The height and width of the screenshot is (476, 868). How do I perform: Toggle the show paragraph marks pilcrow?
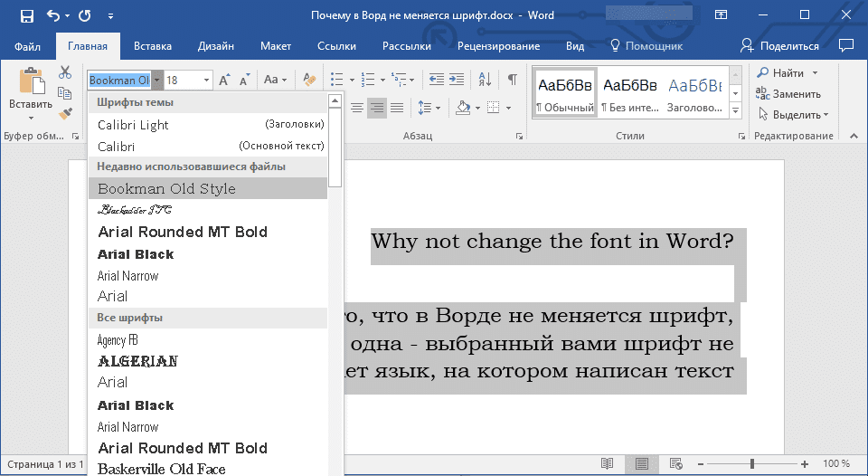tap(512, 81)
